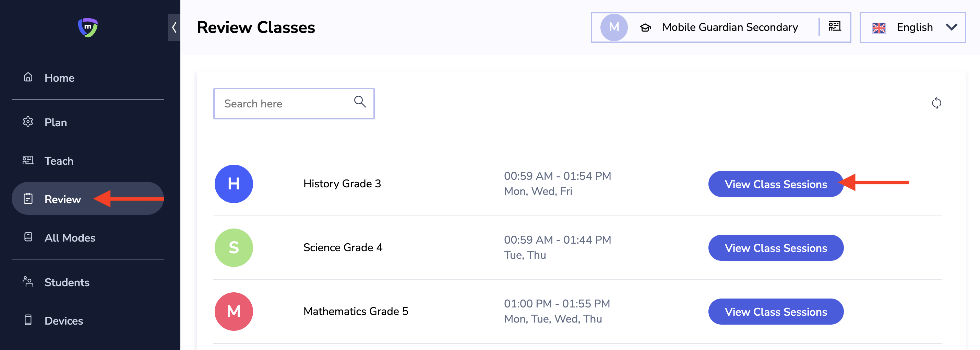980x350 pixels.
Task: Click the M profile avatar in header
Action: click(614, 27)
